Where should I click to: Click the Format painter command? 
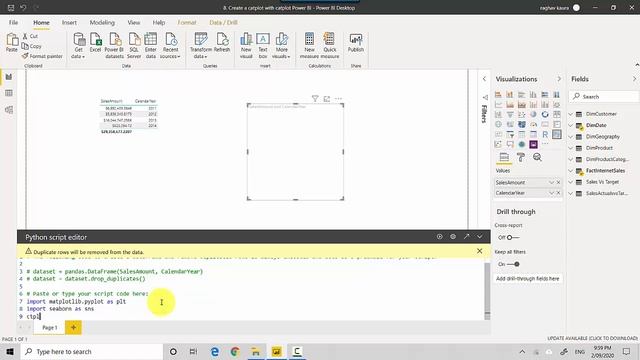coord(42,56)
